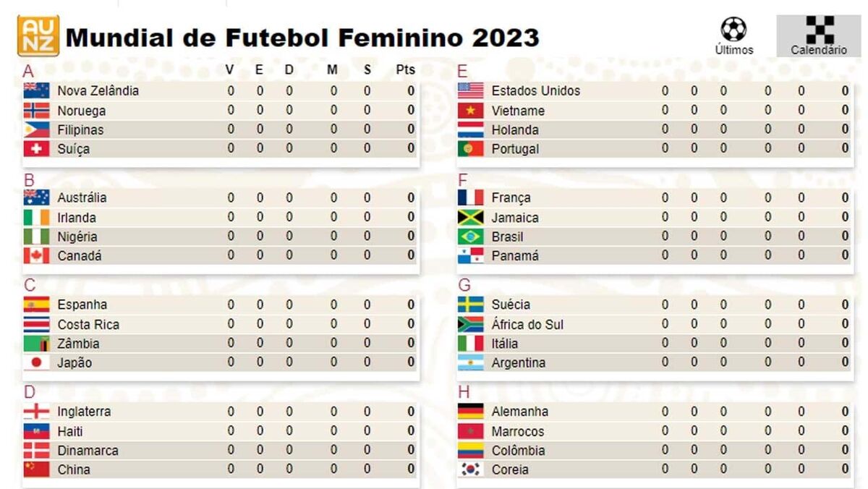Click the Argentina flag icon
The image size is (868, 489).
470,362
